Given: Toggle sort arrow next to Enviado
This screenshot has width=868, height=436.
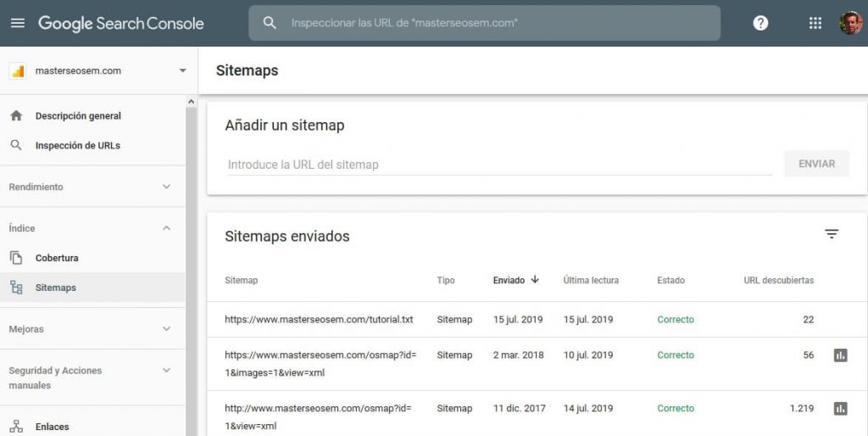Looking at the screenshot, I should [535, 280].
